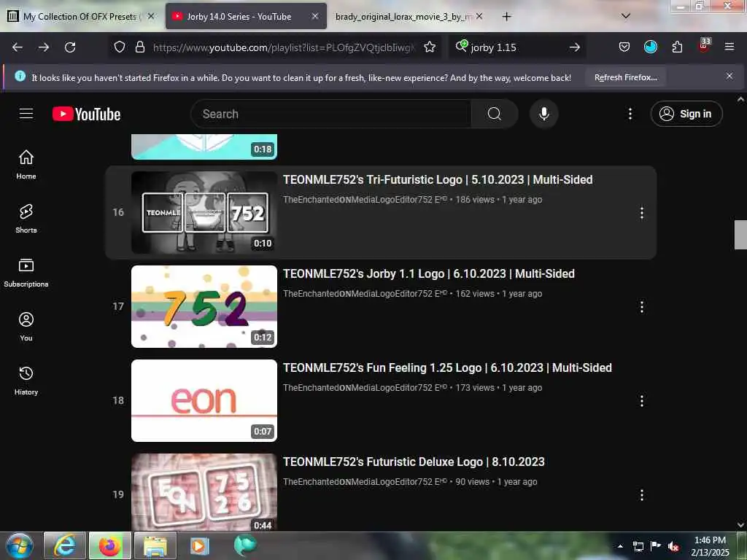Click the blue circular extension icon
Image resolution: width=747 pixels, height=560 pixels.
651,47
